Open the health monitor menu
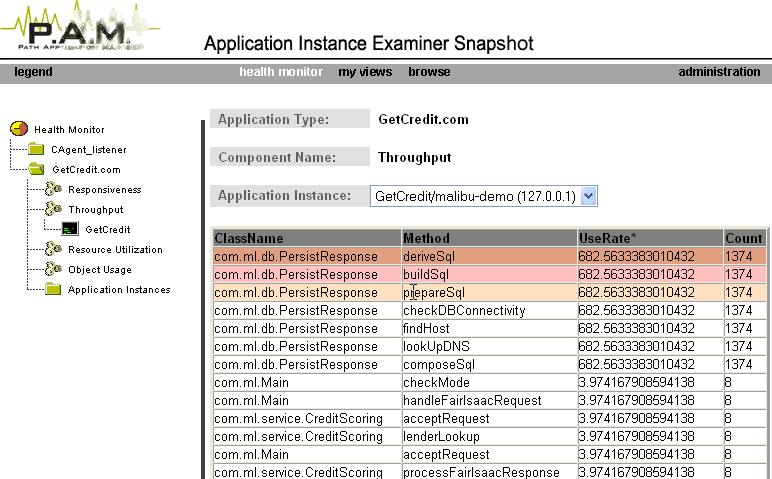The image size is (772, 479). pos(281,72)
